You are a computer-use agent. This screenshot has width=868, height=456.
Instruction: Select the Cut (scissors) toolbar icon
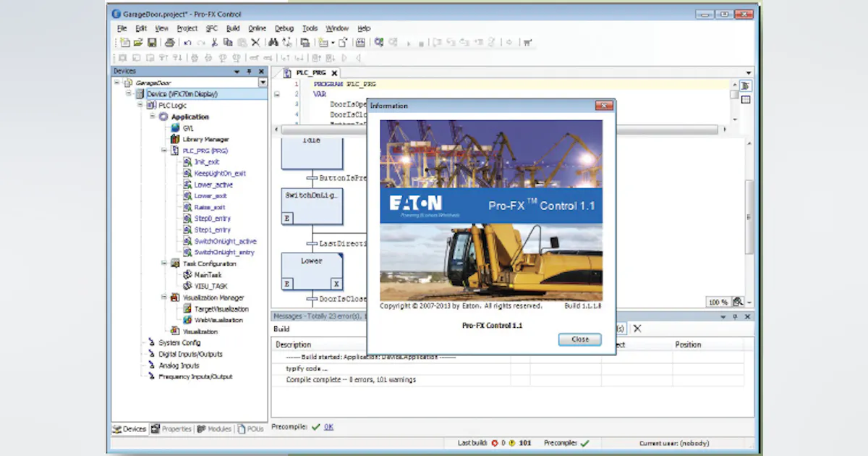[x=214, y=42]
